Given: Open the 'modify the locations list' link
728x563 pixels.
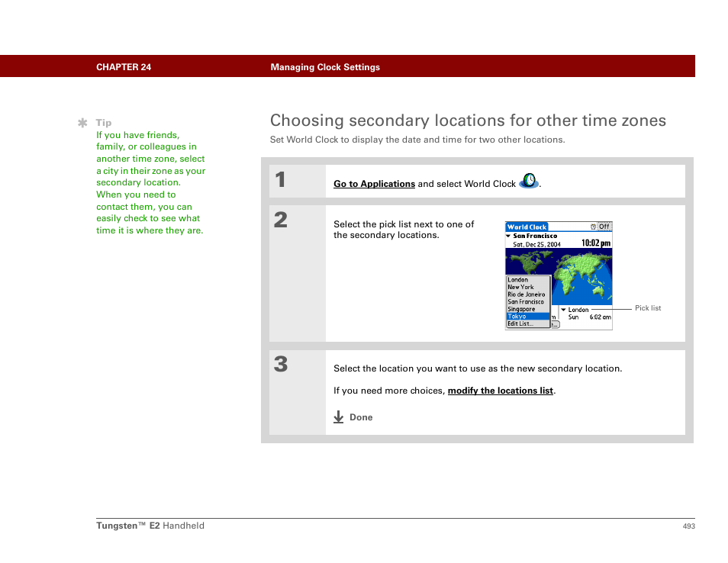Looking at the screenshot, I should pos(500,391).
